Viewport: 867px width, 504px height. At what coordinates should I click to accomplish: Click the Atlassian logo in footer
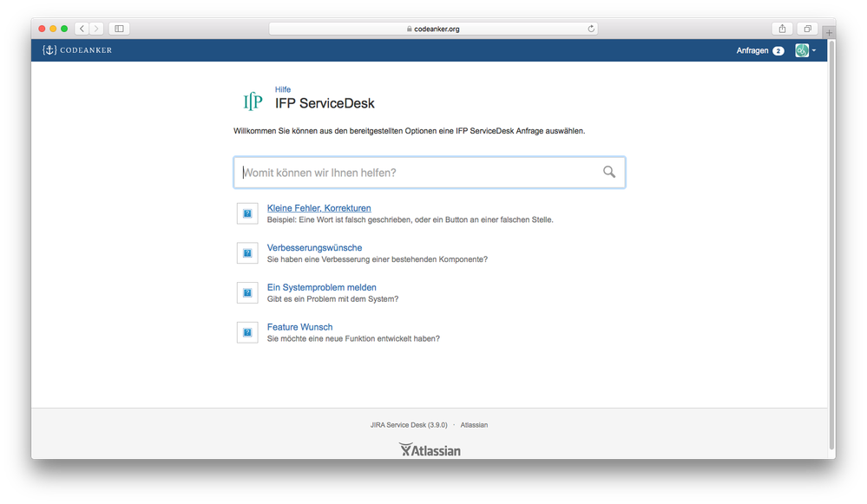click(x=430, y=450)
